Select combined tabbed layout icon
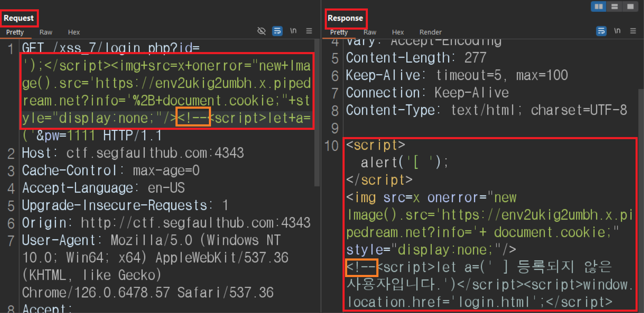Image resolution: width=644 pixels, height=313 pixels. tap(630, 6)
